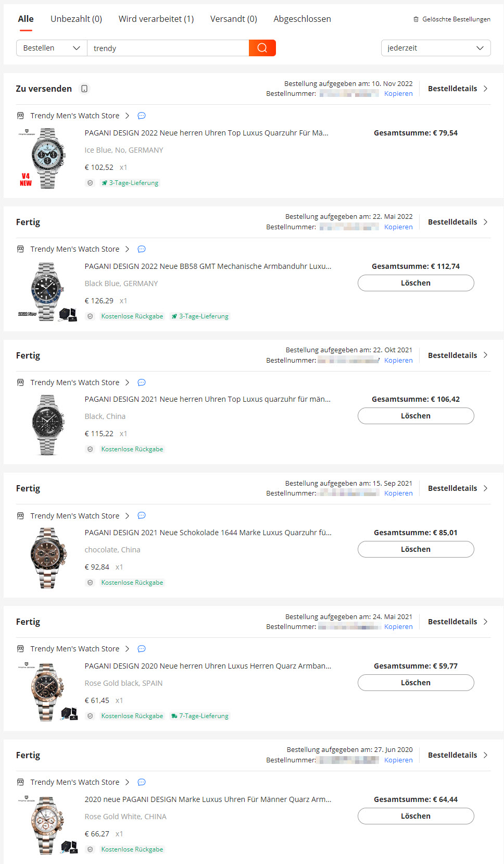This screenshot has width=504, height=864.
Task: Open the Black chronograph title from Okt 2021
Action: [207, 399]
